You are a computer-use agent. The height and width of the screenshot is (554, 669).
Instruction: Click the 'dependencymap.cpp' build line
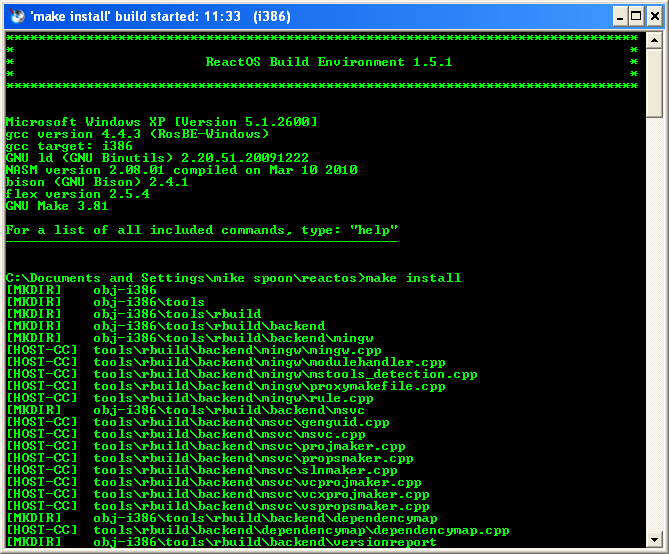click(x=258, y=530)
